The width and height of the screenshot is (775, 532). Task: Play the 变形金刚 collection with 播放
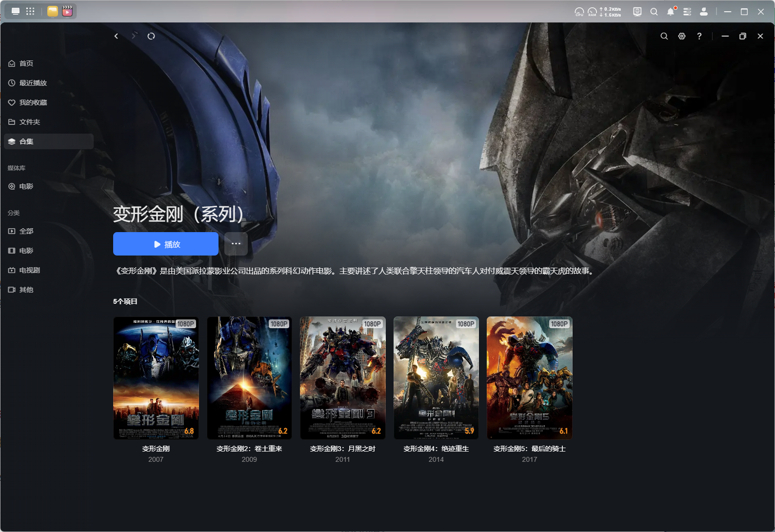[x=166, y=244]
